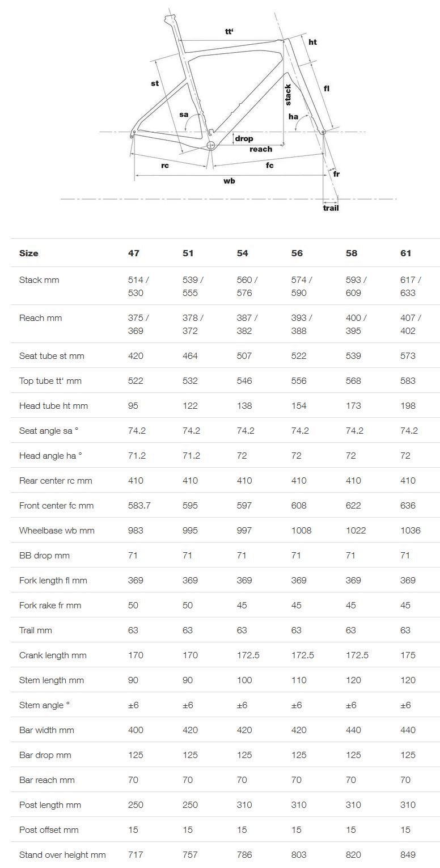The height and width of the screenshot is (868, 440).
Task: Click the 'drop' label near the bottom bracket
Action: (x=244, y=138)
